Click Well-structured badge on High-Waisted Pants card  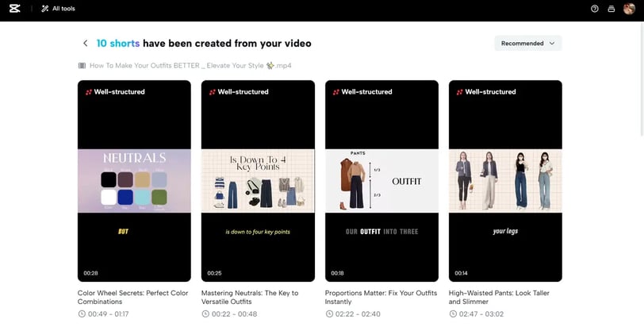click(486, 91)
